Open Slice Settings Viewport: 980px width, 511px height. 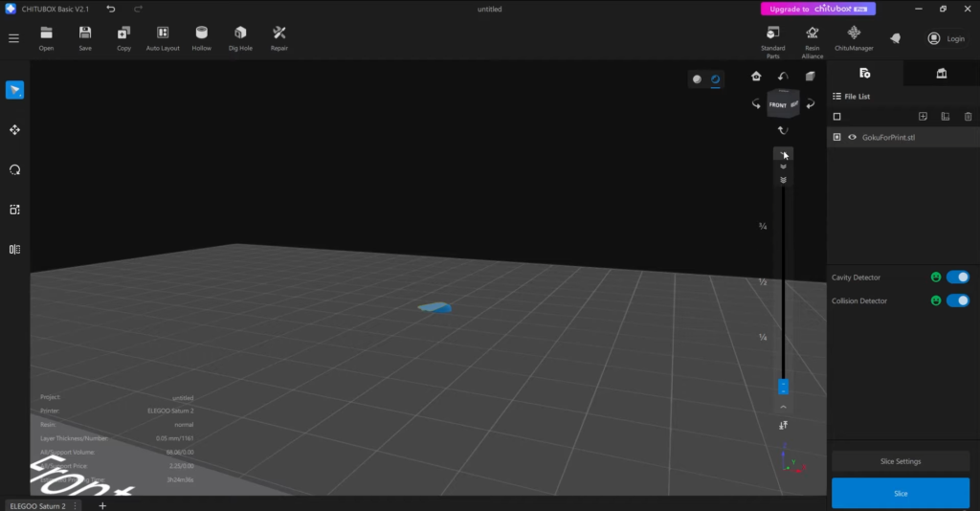pos(900,461)
